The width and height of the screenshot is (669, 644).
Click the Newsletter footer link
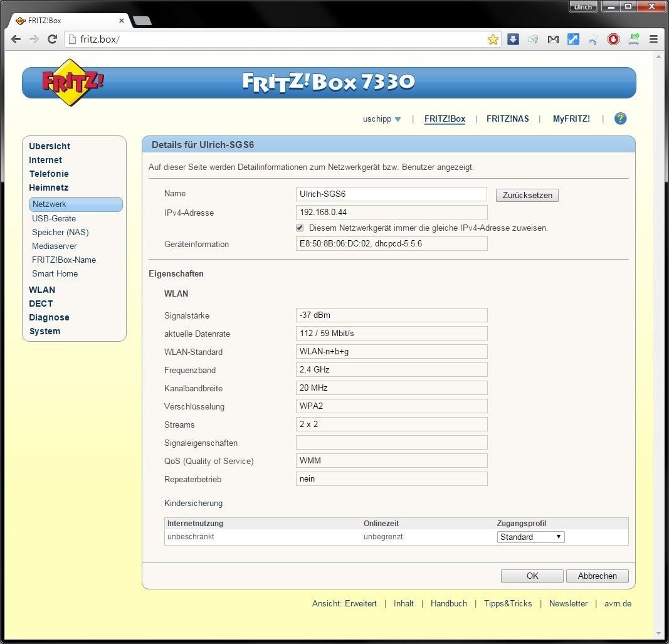568,603
